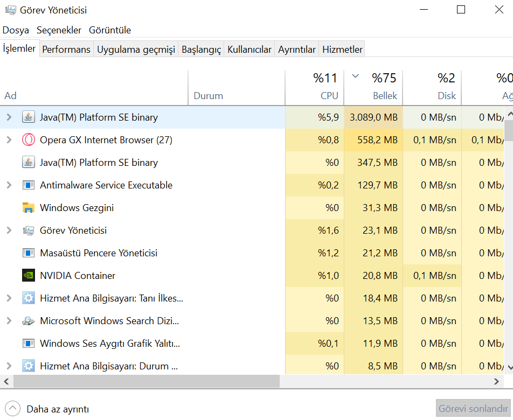Expand the Görev Yöneticisi process row

click(x=9, y=230)
